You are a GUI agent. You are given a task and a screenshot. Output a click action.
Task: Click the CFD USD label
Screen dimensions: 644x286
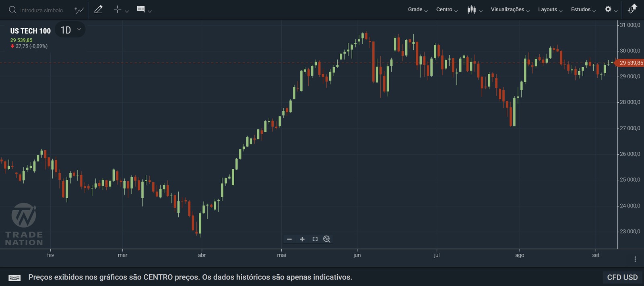pyautogui.click(x=622, y=278)
